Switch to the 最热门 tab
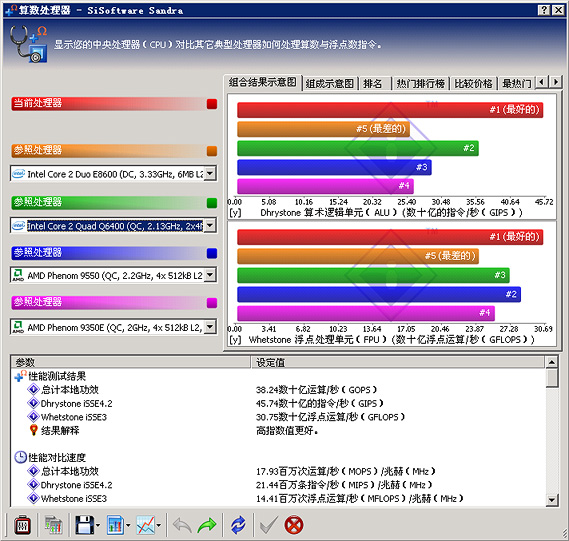The height and width of the screenshot is (541, 569). click(x=516, y=84)
